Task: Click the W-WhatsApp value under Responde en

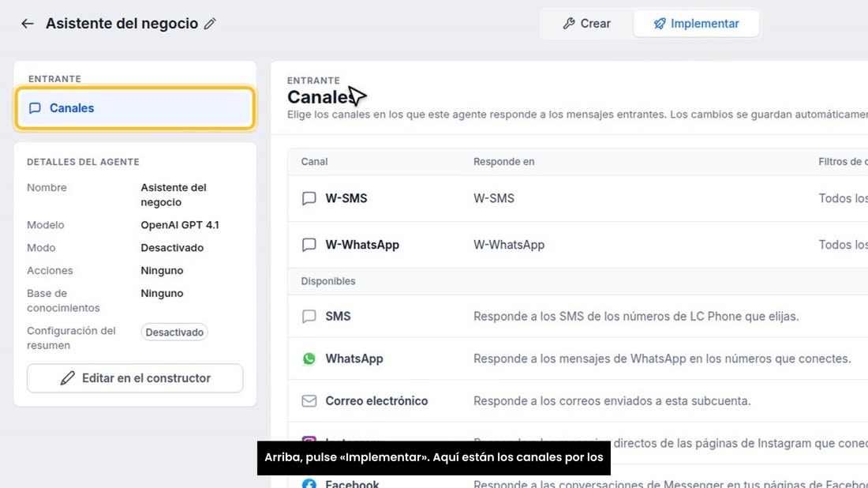Action: (x=509, y=245)
